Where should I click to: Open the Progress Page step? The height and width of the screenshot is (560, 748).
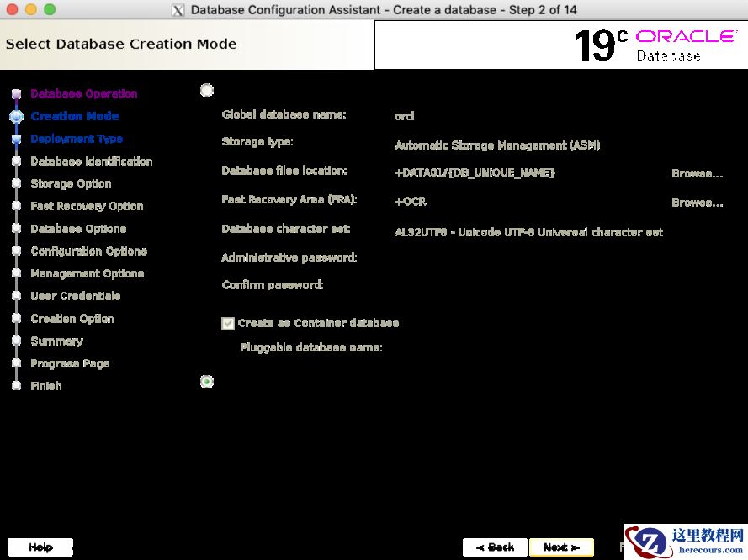70,363
